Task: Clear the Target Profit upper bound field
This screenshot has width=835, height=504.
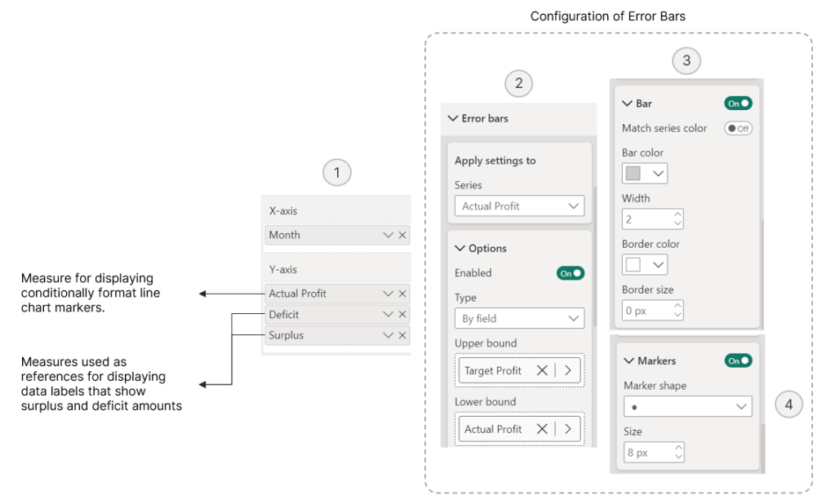Action: tap(542, 370)
